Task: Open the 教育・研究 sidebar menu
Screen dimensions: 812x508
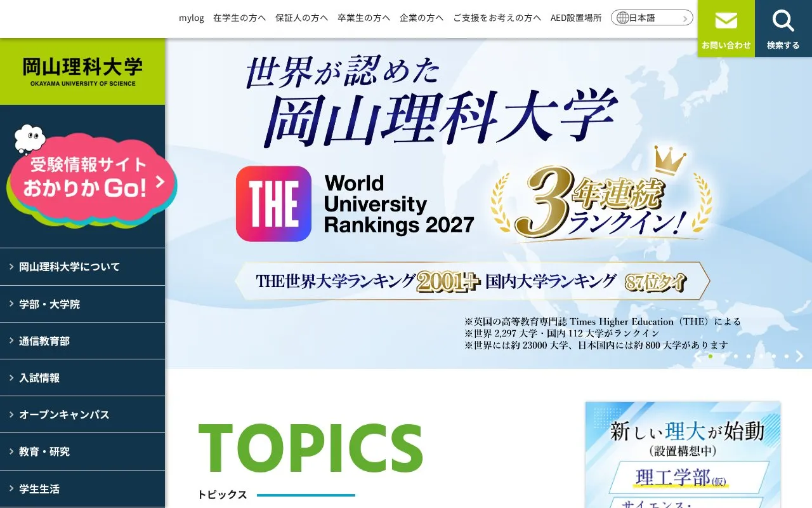Action: tap(82, 451)
